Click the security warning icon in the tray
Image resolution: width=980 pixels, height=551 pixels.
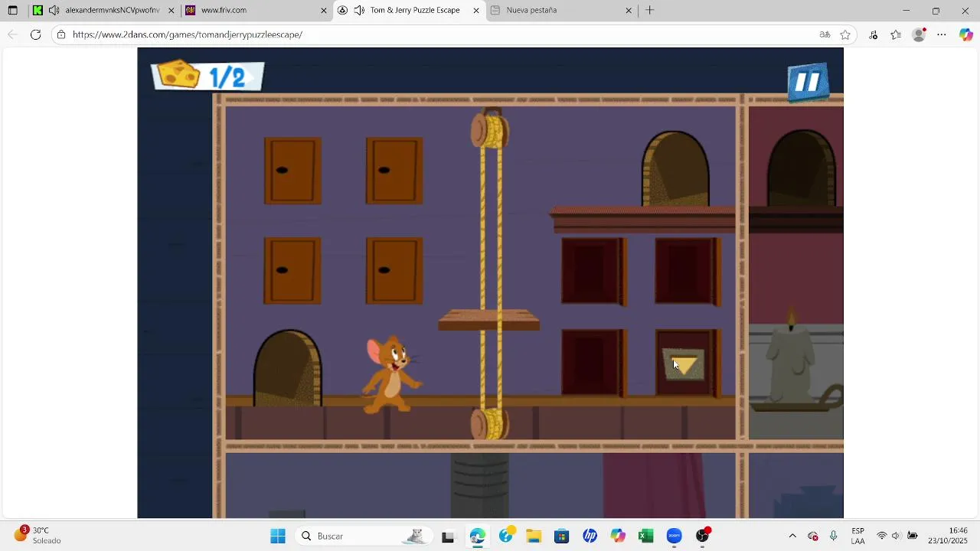[813, 536]
